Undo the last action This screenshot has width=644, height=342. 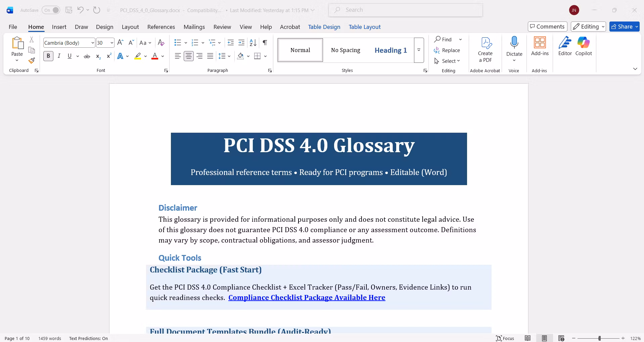pos(80,10)
